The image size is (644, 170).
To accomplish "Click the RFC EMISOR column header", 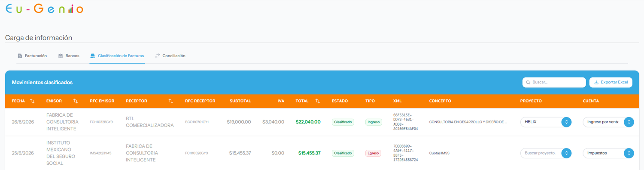I will [x=102, y=101].
